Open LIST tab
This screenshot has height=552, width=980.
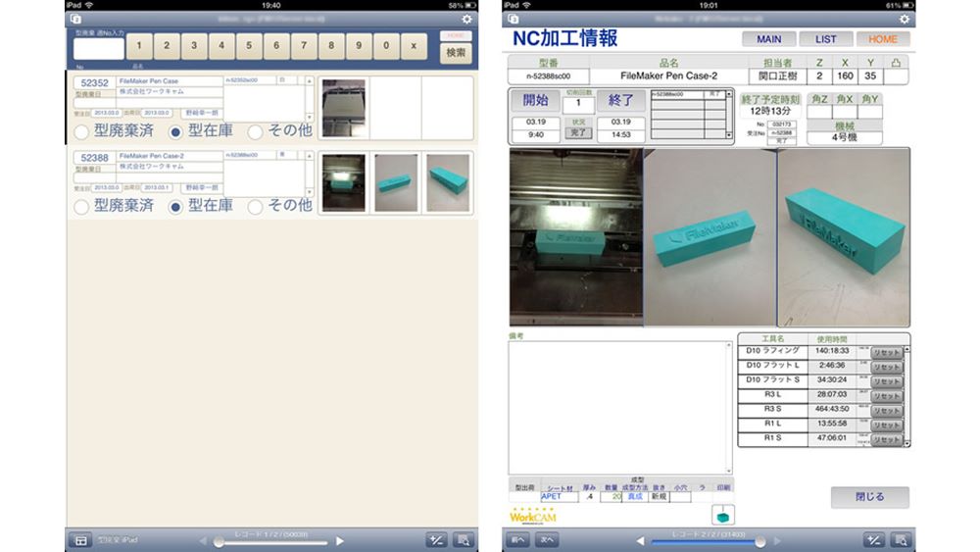[825, 39]
